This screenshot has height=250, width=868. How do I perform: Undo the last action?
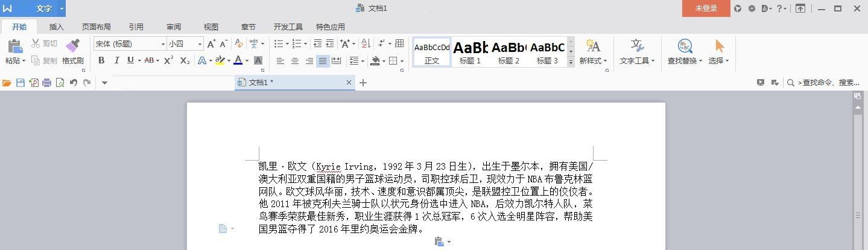point(74,83)
